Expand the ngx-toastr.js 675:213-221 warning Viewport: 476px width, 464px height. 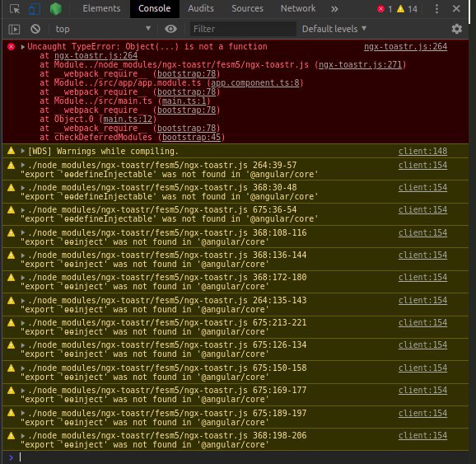pyautogui.click(x=23, y=323)
